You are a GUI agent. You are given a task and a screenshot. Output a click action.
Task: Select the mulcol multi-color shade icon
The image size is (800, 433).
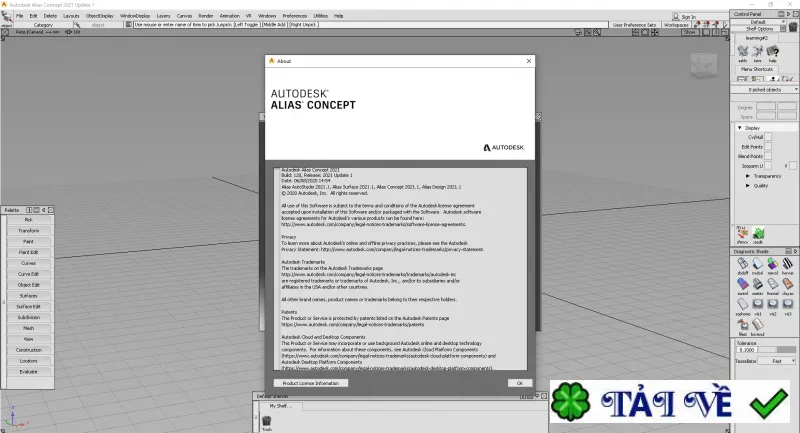758,264
